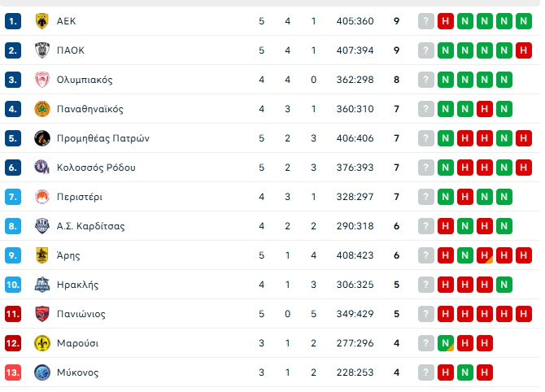Click the Πανιώνιος red team crest

[x=42, y=314]
